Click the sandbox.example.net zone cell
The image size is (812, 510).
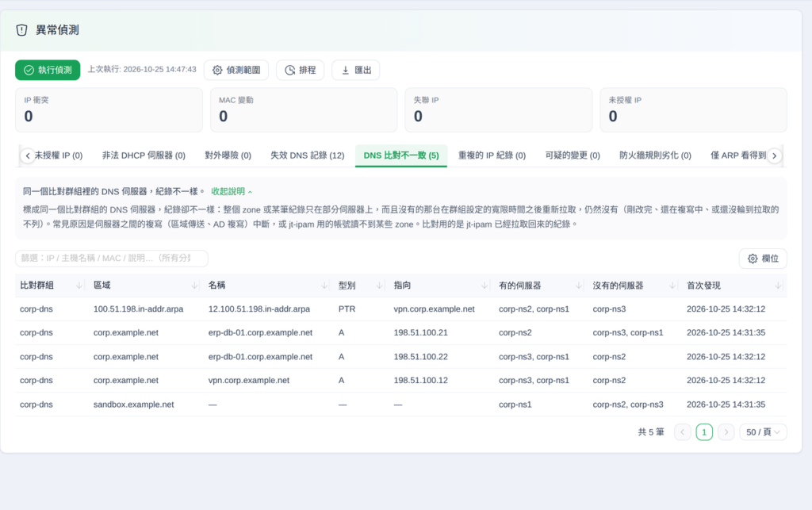[133, 405]
